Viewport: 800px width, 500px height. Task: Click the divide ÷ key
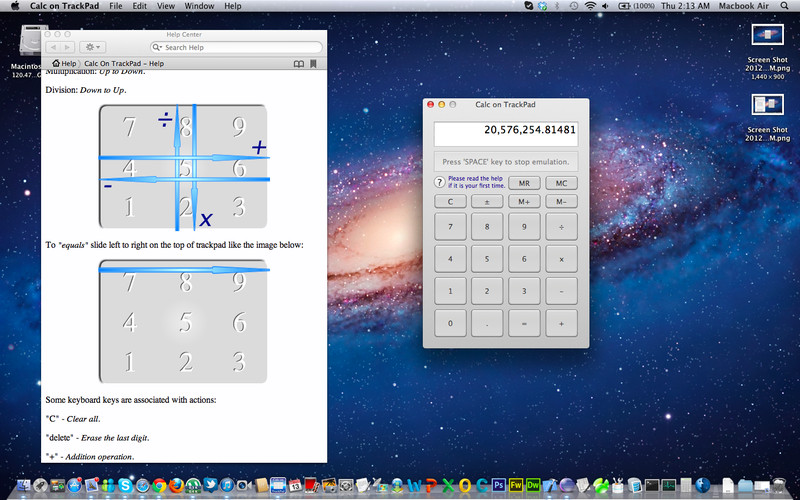(x=561, y=227)
